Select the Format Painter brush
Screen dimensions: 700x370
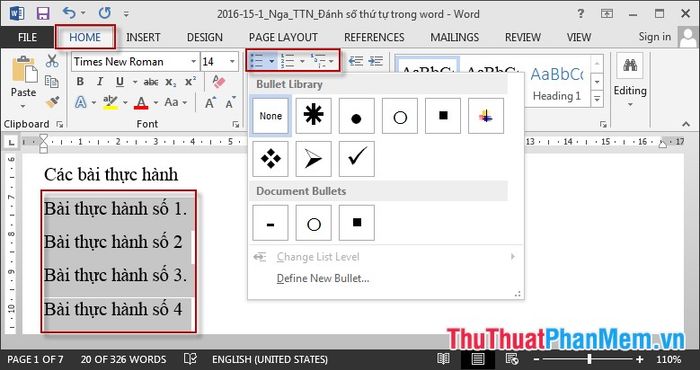click(52, 102)
